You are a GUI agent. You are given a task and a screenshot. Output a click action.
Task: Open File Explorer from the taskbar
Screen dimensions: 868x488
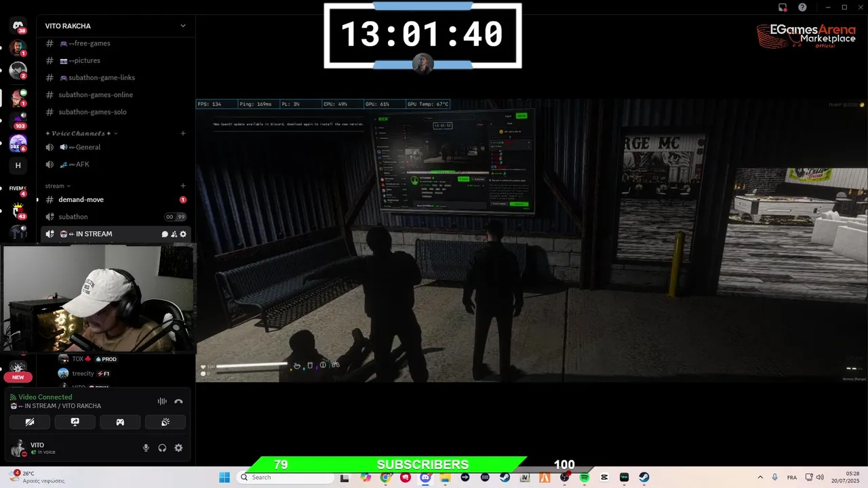pos(446,477)
